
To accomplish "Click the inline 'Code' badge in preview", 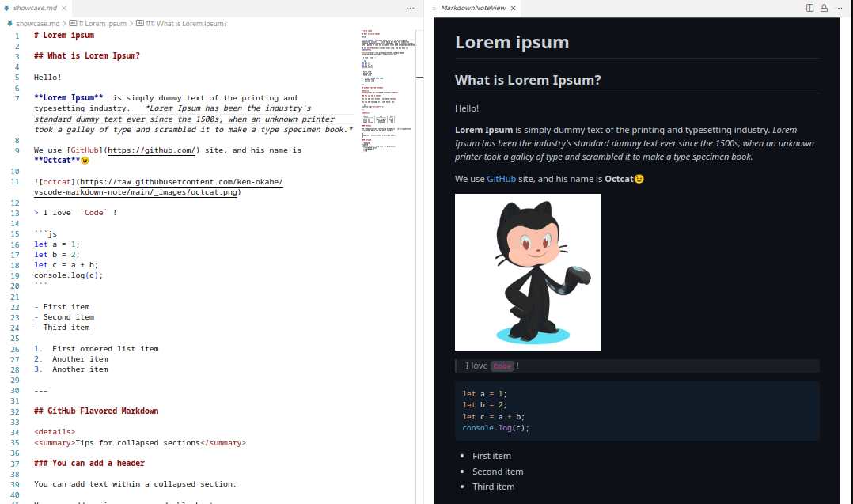I will coord(502,366).
